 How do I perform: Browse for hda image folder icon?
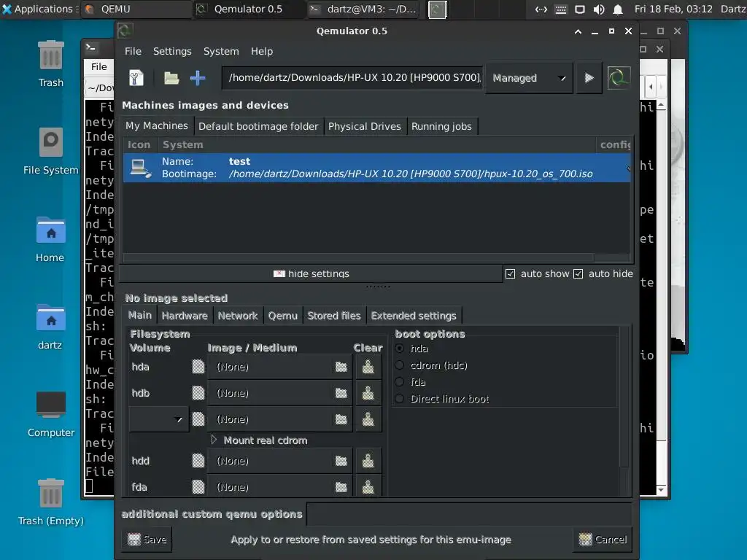coord(341,367)
